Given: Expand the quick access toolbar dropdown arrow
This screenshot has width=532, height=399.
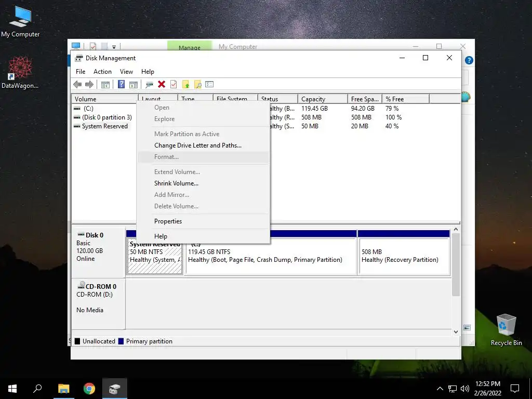Looking at the screenshot, I should [114, 47].
